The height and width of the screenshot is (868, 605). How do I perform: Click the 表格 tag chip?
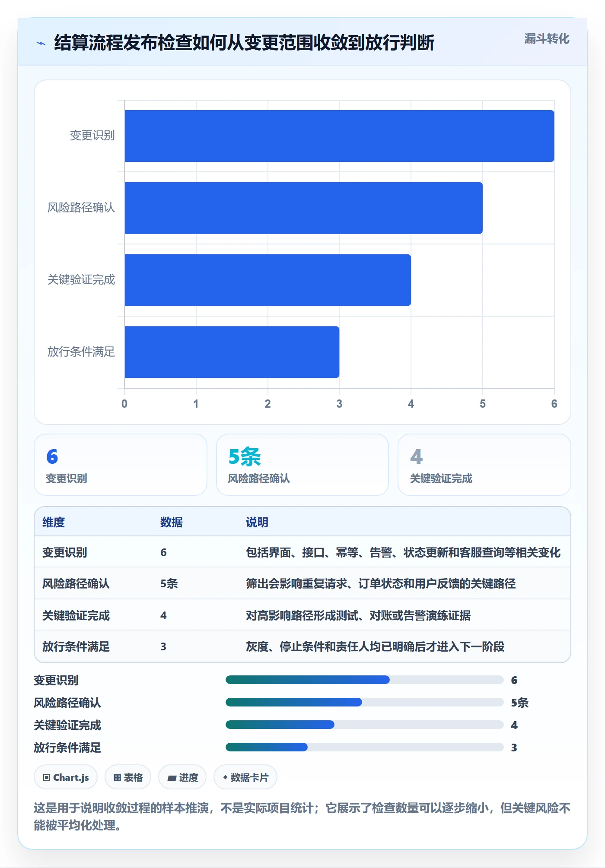tap(128, 777)
